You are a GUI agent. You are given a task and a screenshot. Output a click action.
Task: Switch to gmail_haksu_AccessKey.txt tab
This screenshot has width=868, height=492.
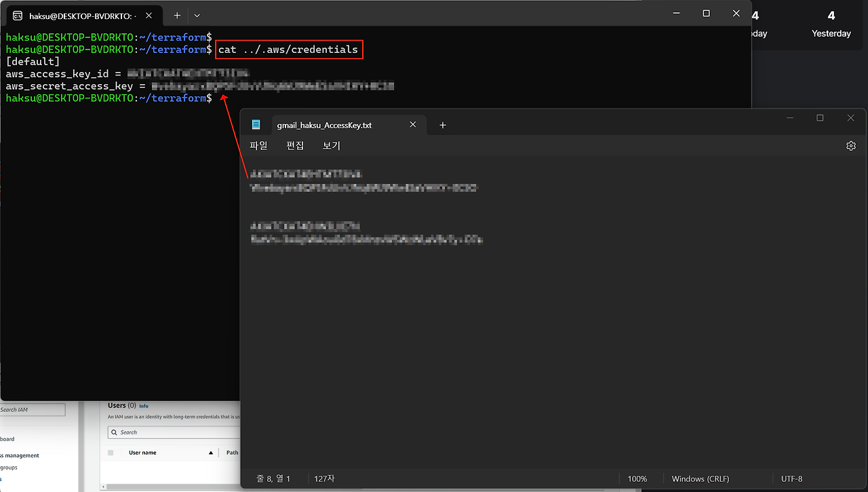(324, 126)
